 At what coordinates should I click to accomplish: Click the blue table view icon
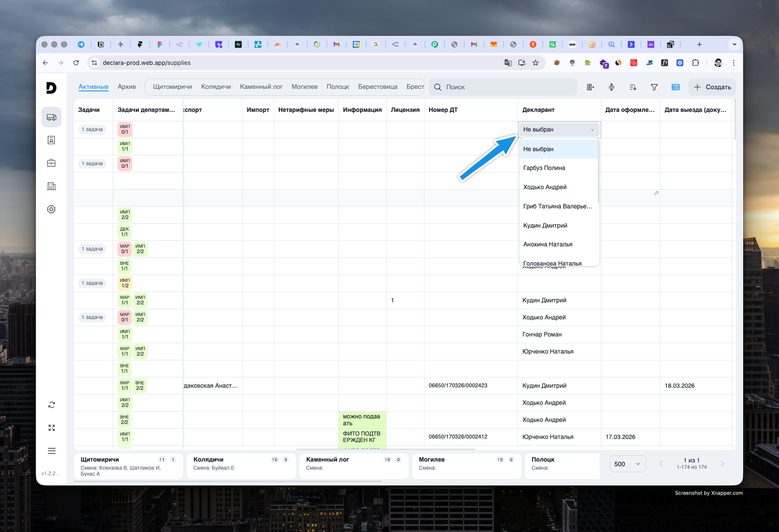[676, 87]
